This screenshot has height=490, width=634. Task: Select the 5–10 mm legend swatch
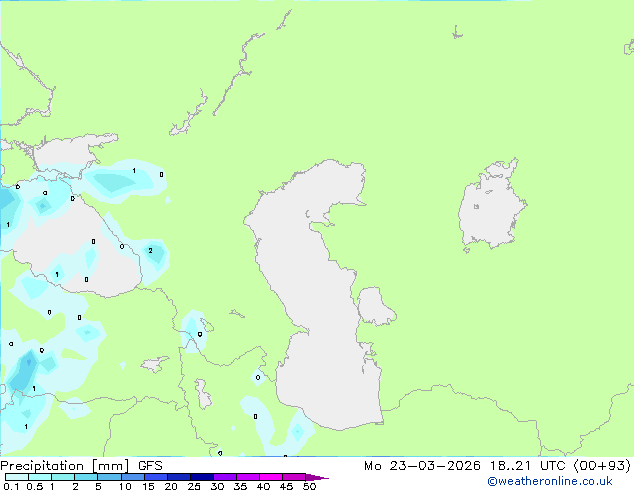109,477
